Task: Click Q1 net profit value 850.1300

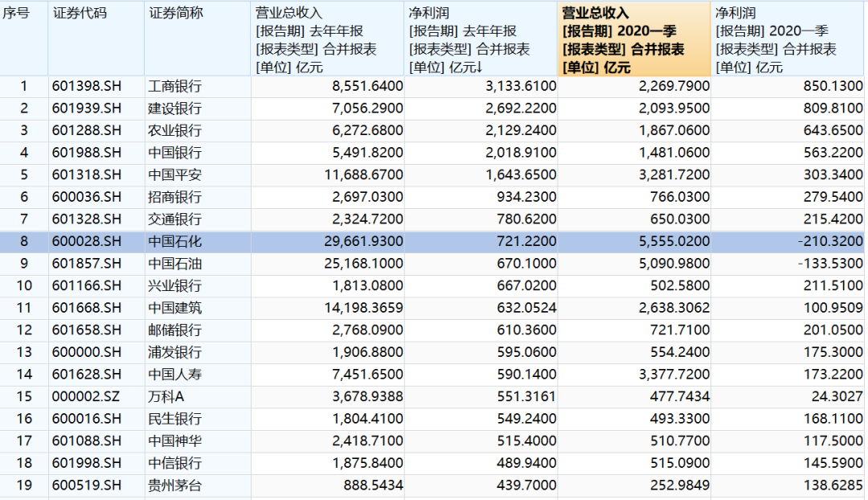Action: click(833, 86)
